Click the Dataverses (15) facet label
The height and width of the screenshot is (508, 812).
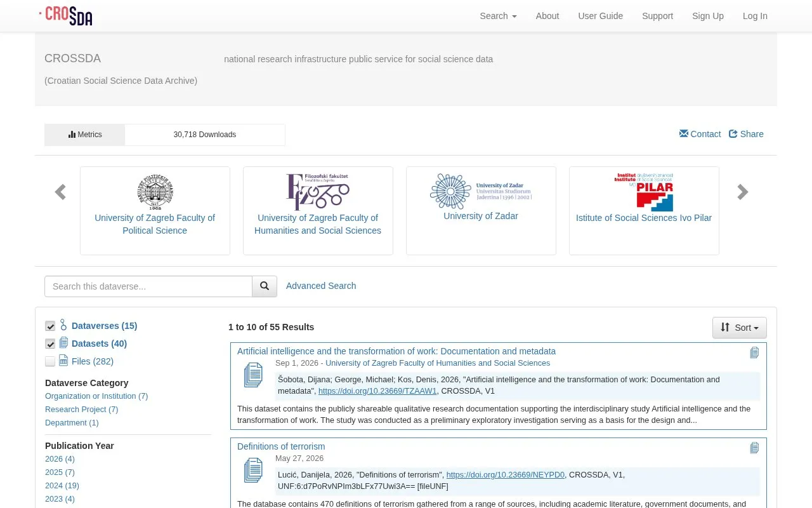(x=104, y=326)
